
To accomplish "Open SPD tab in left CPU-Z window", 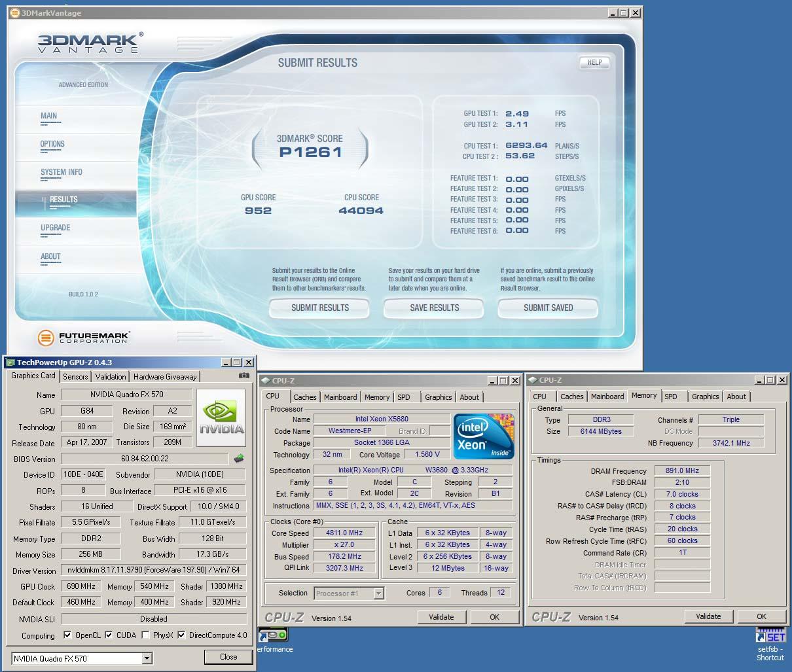I will (x=404, y=397).
